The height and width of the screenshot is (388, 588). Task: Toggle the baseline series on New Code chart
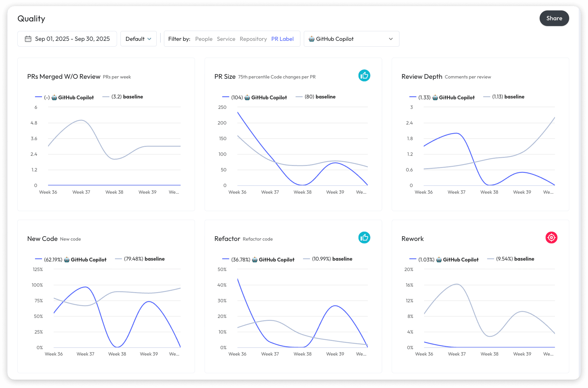(x=140, y=259)
